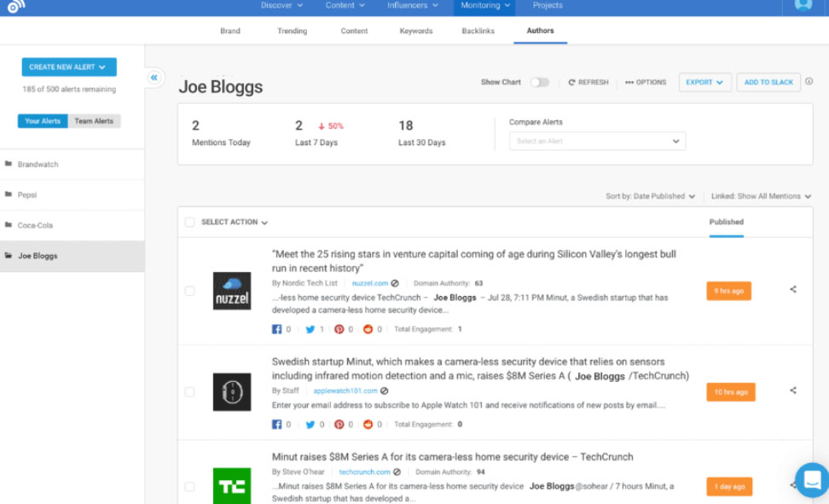Click block icon next to applewatch101.com

tap(385, 391)
